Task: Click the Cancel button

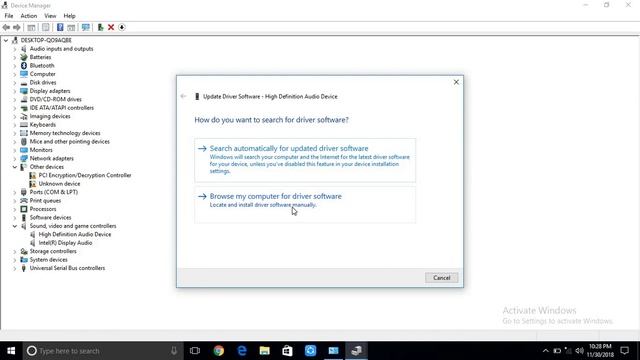Action: [x=441, y=278]
